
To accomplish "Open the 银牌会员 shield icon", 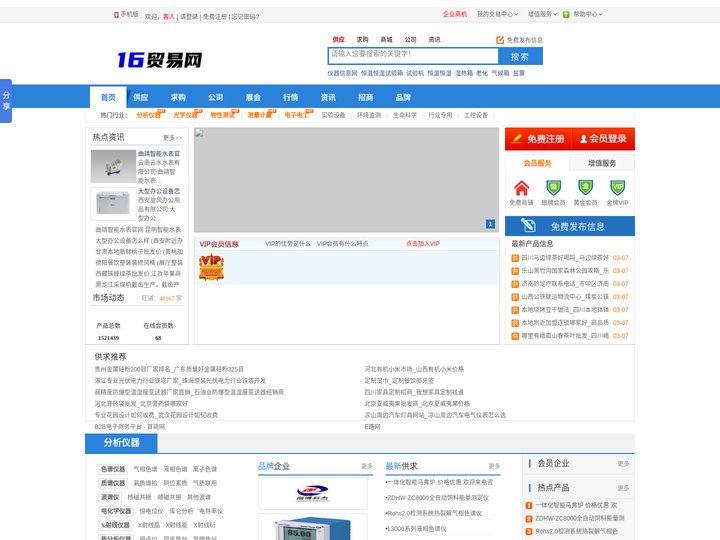I will click(x=553, y=188).
